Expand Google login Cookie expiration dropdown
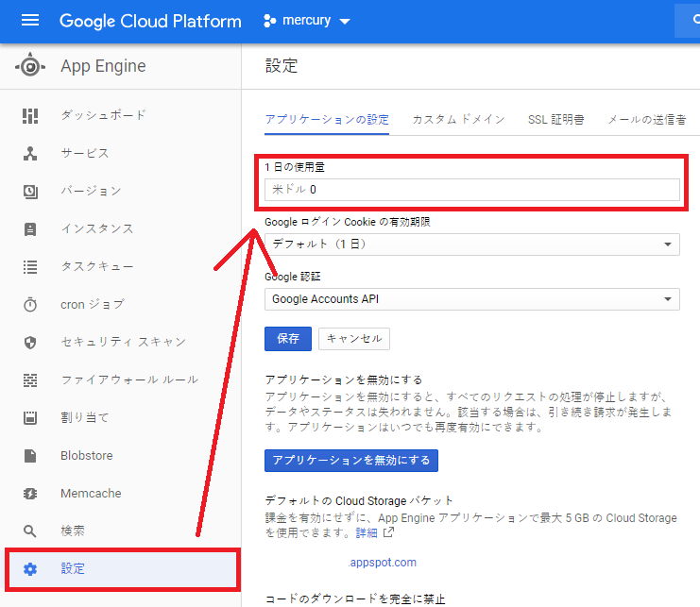This screenshot has height=607, width=700. click(x=471, y=244)
